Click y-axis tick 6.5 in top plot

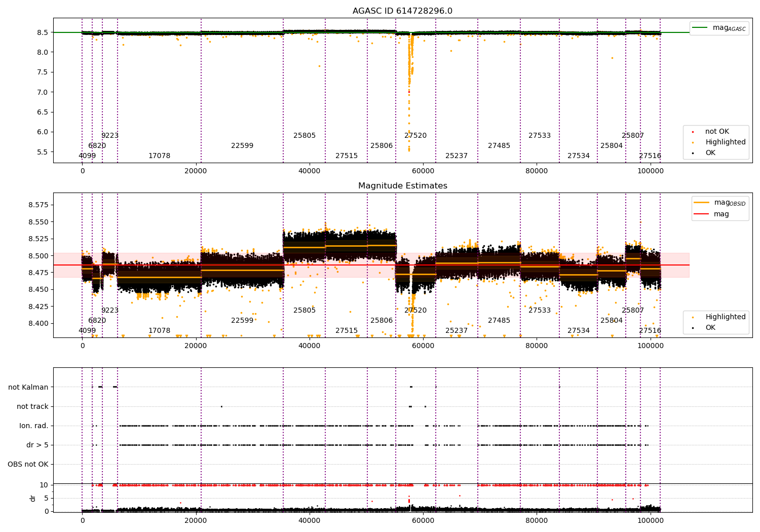pos(43,112)
